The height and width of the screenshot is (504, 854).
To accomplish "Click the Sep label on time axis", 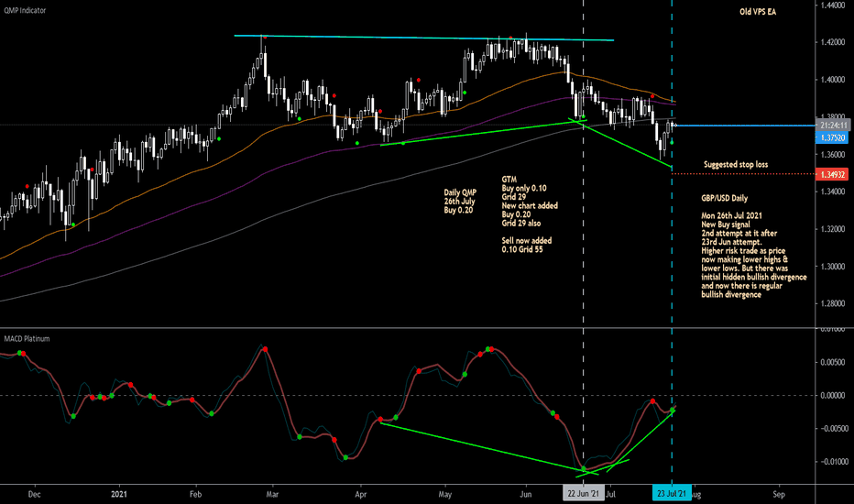I will [778, 494].
